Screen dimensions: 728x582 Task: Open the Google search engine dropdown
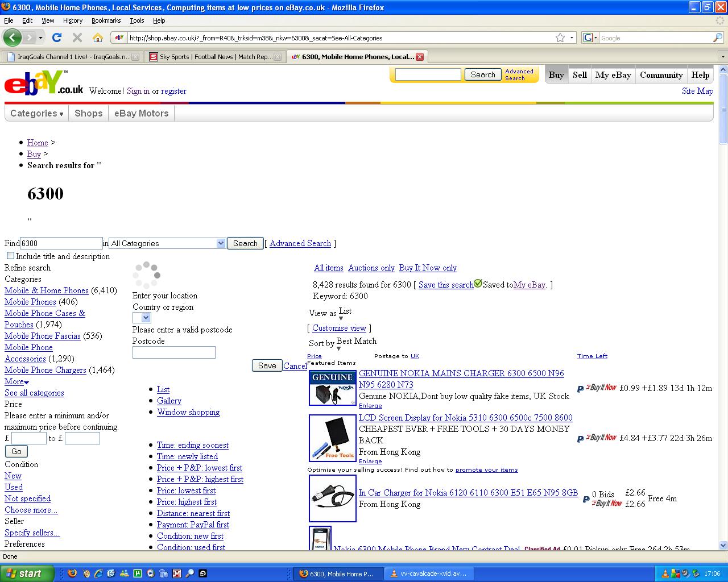[590, 38]
